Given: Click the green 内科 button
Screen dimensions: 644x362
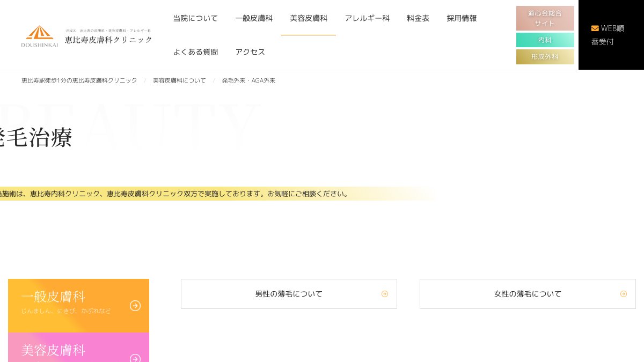Looking at the screenshot, I should (x=545, y=40).
